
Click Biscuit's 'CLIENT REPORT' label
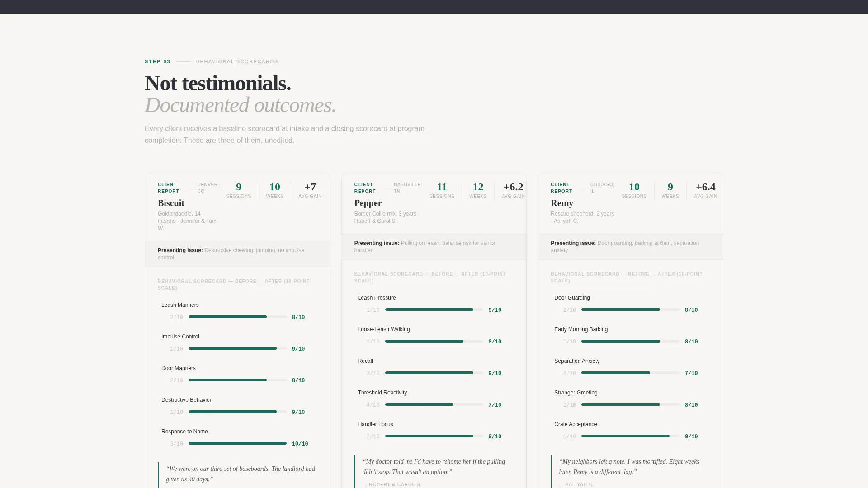(x=169, y=188)
